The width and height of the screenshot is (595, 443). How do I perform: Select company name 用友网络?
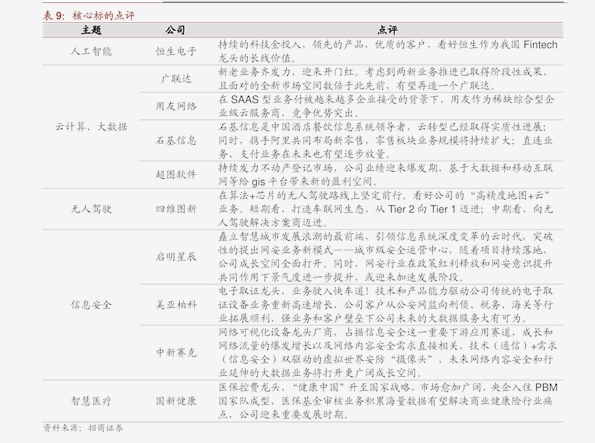click(176, 106)
